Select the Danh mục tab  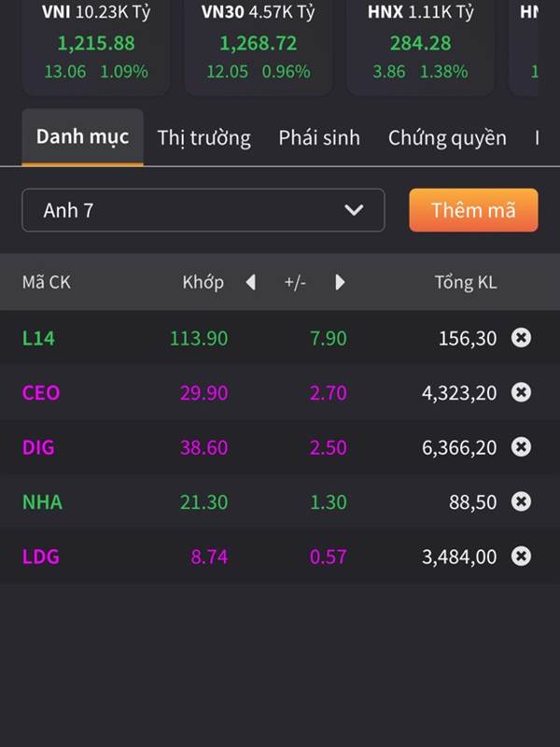pos(82,137)
